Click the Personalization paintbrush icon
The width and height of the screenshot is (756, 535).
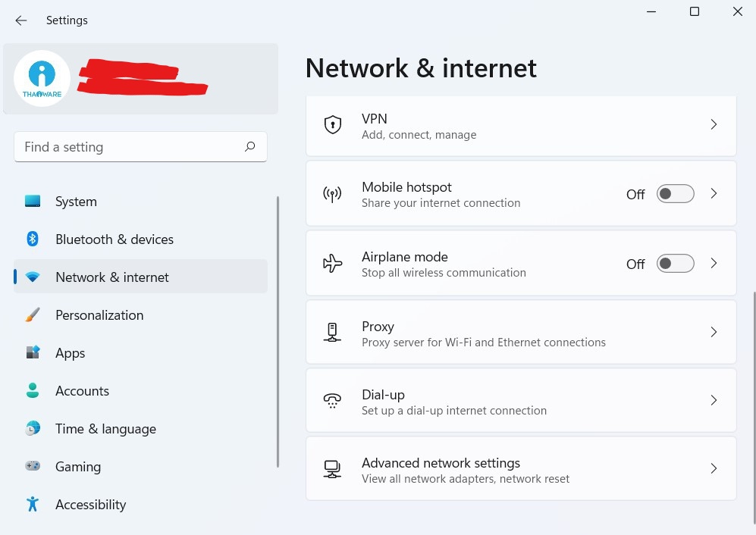33,315
